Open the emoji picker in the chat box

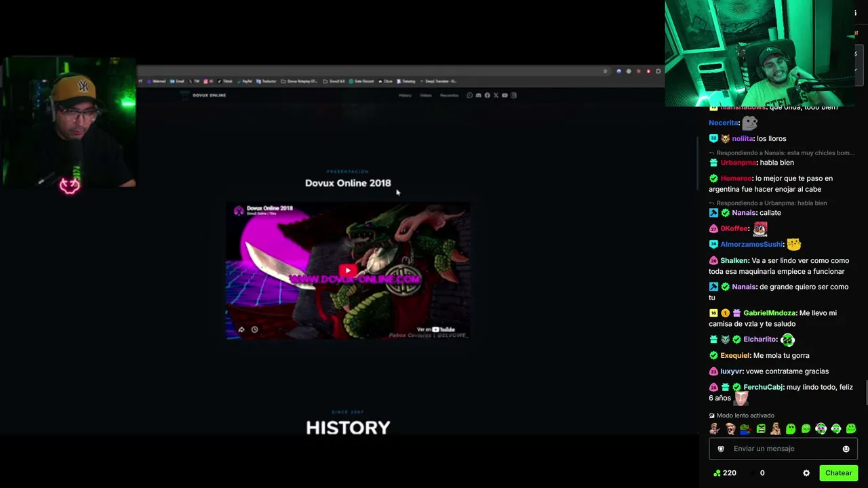tap(846, 449)
